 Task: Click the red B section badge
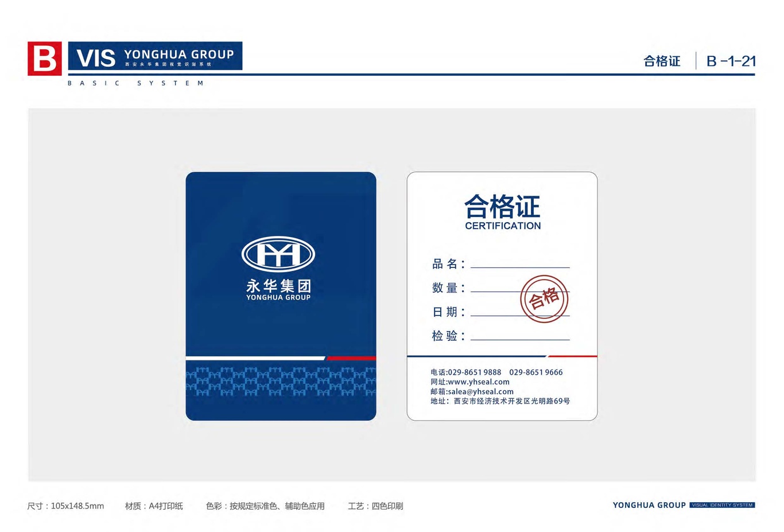coord(45,59)
